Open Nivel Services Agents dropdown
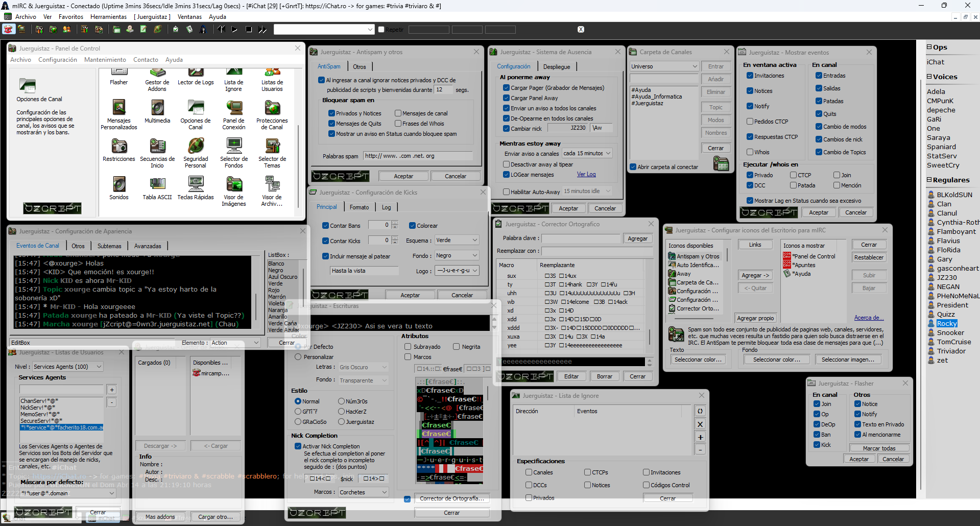 [68, 367]
